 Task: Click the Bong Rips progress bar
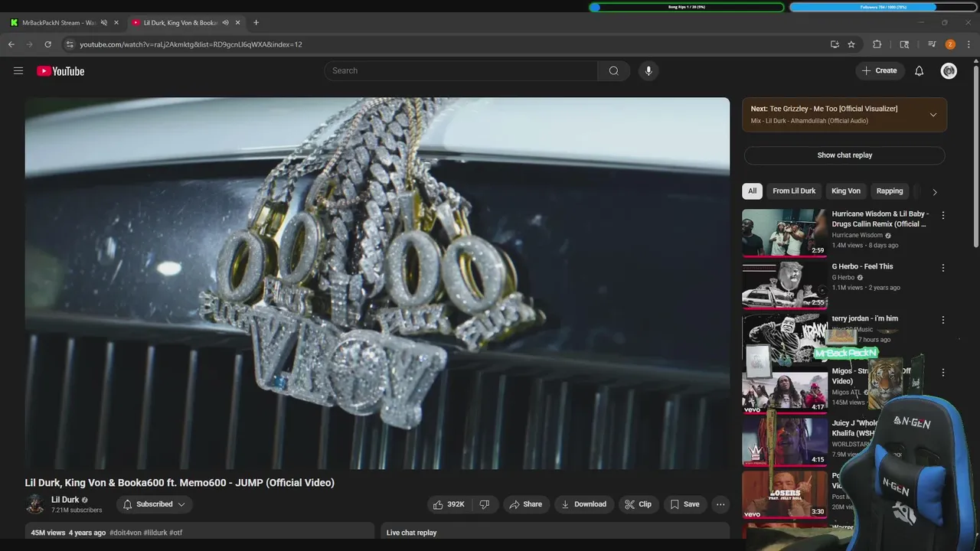pyautogui.click(x=686, y=7)
